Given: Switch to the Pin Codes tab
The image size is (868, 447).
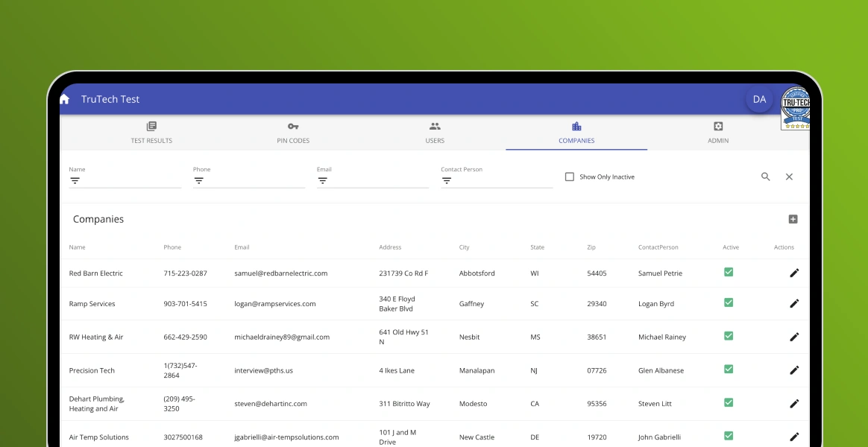Looking at the screenshot, I should pyautogui.click(x=293, y=133).
